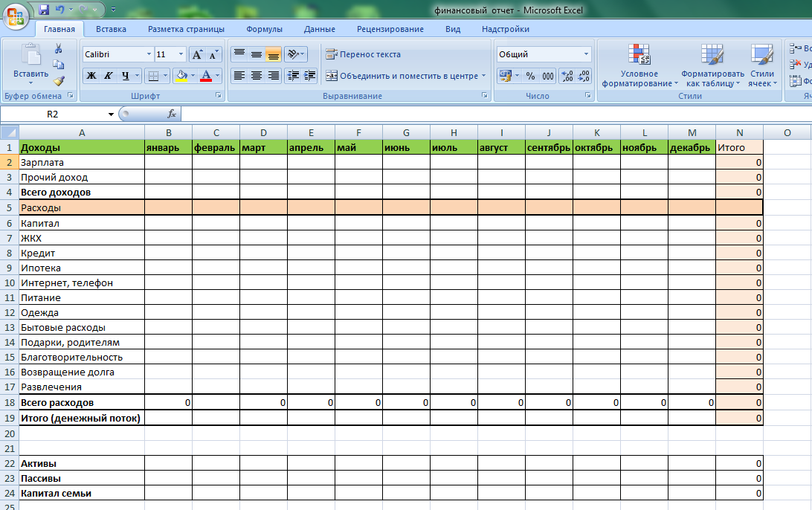Image resolution: width=812 pixels, height=510 pixels.
Task: Click the Office button logo
Action: (16, 16)
